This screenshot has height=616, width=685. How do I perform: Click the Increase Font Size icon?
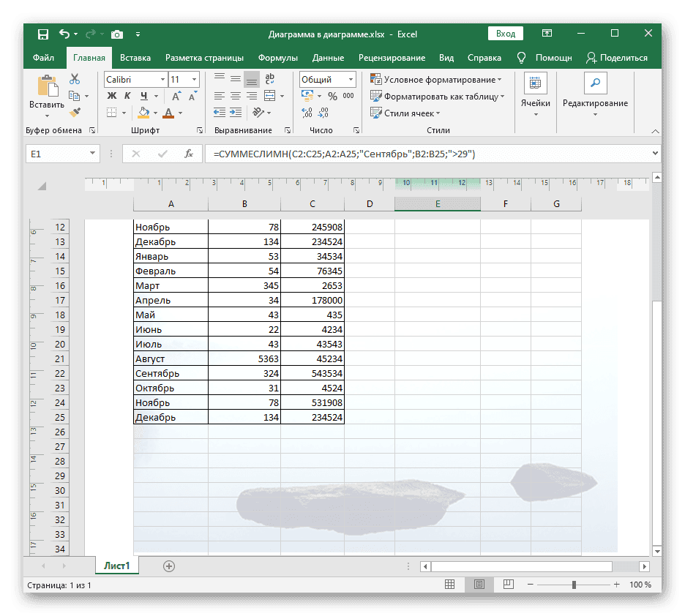tap(176, 96)
